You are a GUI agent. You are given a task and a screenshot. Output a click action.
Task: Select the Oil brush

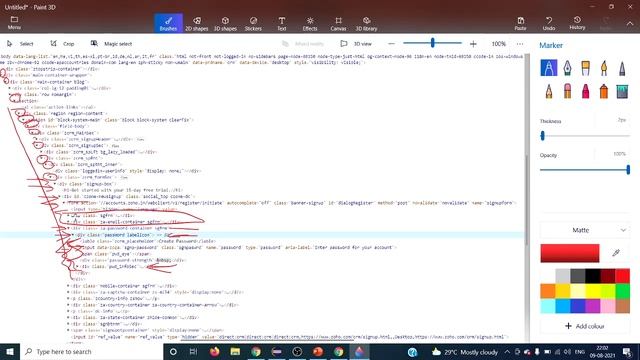pyautogui.click(x=586, y=68)
